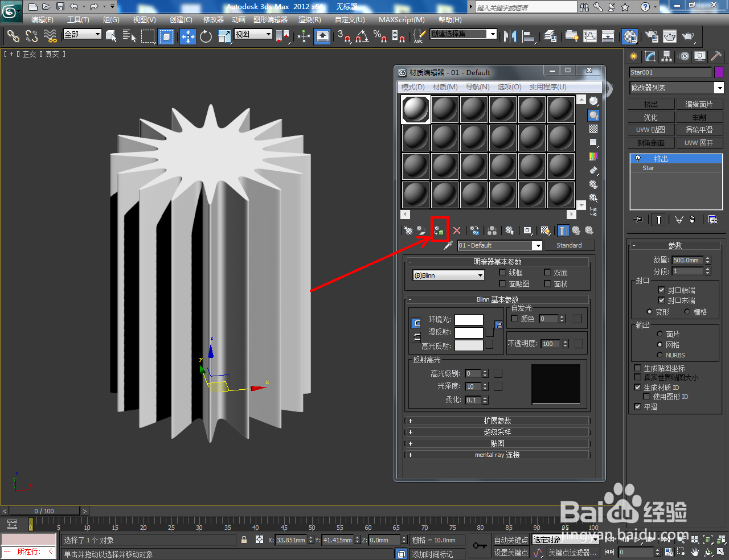The width and height of the screenshot is (729, 560).
Task: Select the Move tool in main toolbar
Action: click(x=187, y=36)
